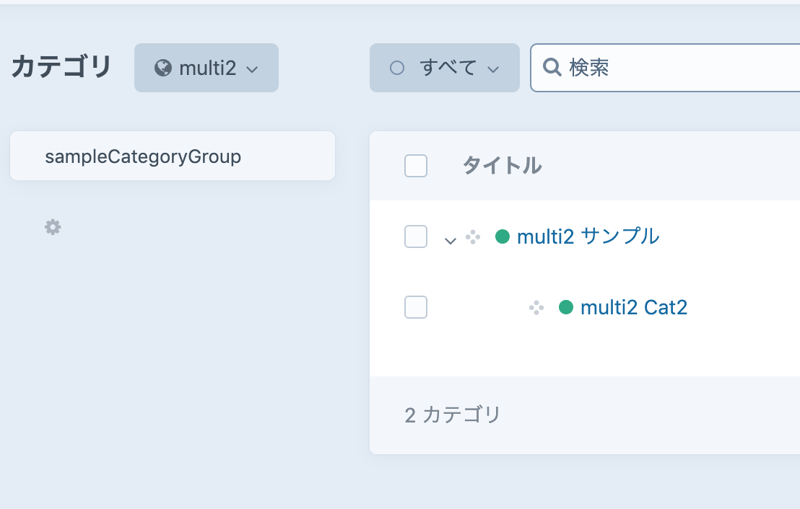Click the move handle for multi2 サンプル
800x509 pixels.
coord(473,237)
